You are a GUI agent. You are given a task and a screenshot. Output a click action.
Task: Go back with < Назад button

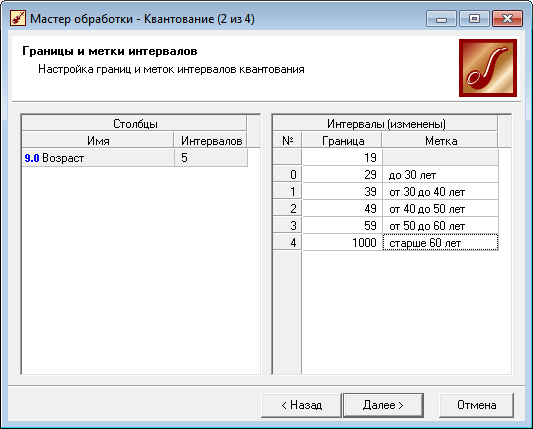[x=301, y=405]
